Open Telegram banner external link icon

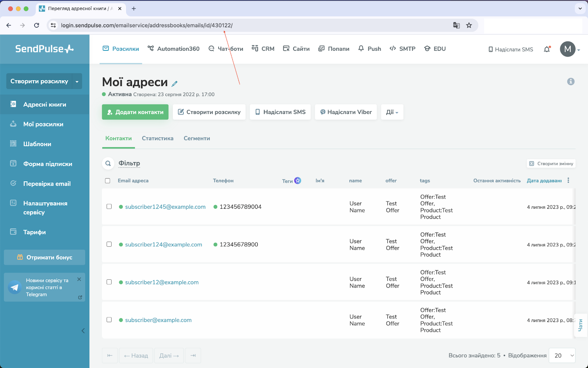(80, 297)
